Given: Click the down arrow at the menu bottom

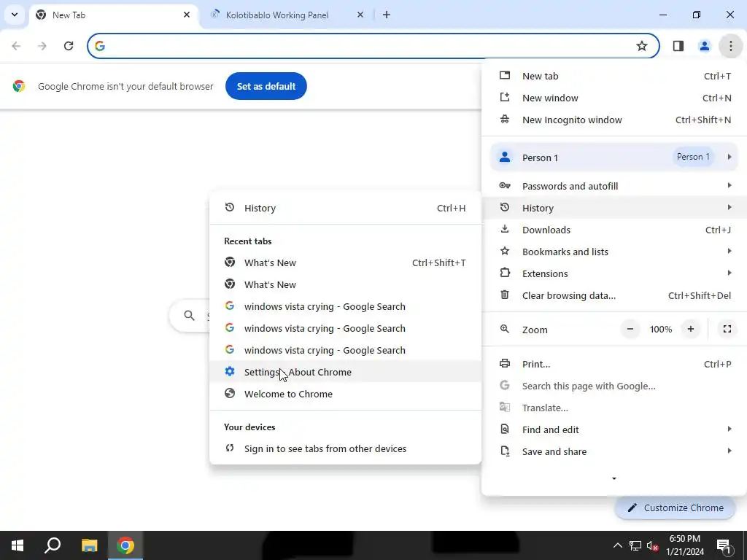Looking at the screenshot, I should tap(614, 478).
